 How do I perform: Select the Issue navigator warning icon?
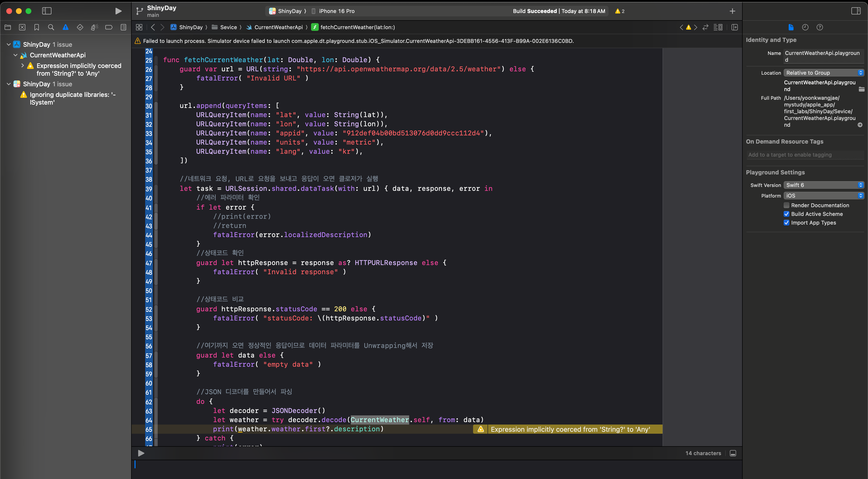[65, 27]
